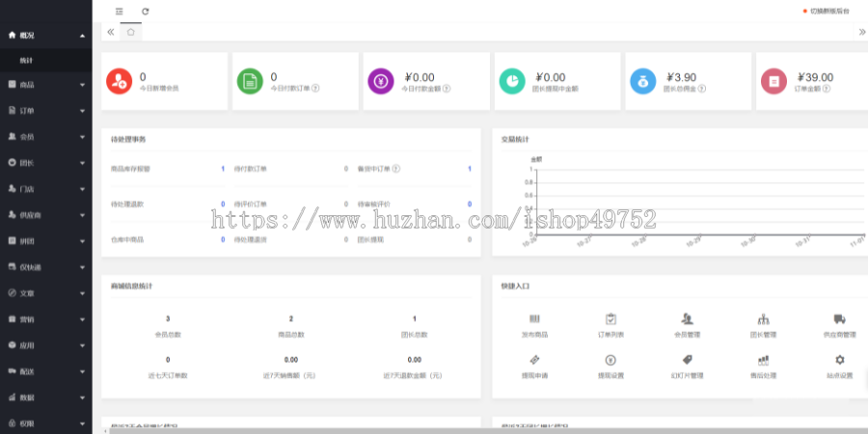This screenshot has width=868, height=434.
Task: Click the green document icon on 今日付款订单 card
Action: click(250, 81)
